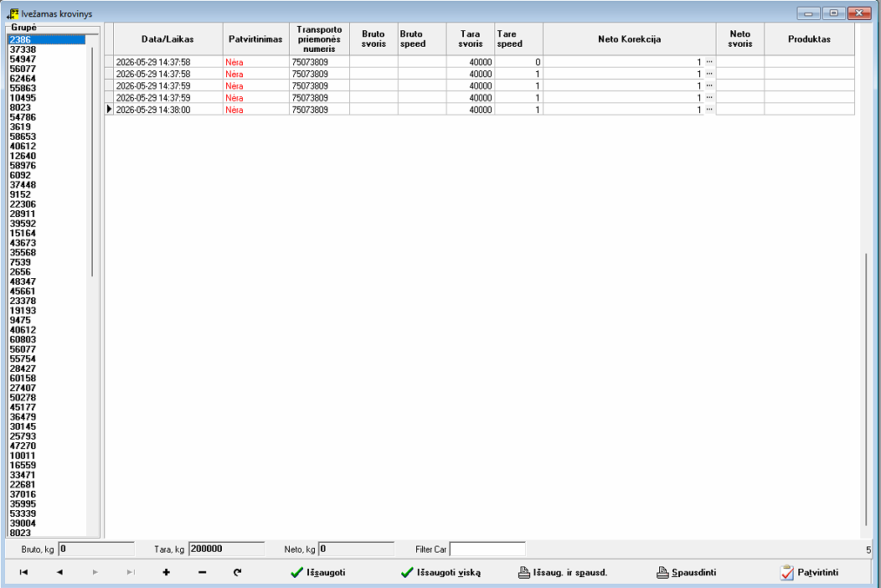Click the Tare speed column header

tap(518, 39)
